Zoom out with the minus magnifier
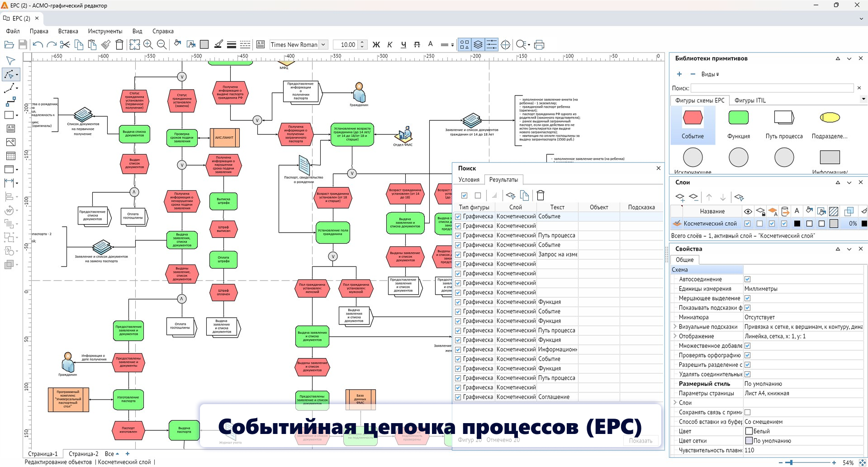868x467 pixels. 161,44
